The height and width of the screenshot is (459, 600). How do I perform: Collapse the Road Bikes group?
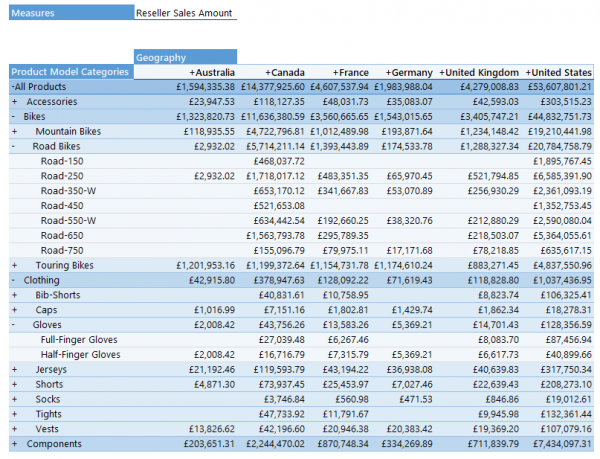coord(14,146)
